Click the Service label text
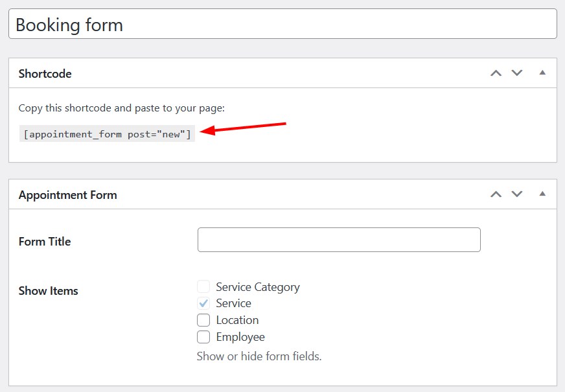 click(233, 303)
